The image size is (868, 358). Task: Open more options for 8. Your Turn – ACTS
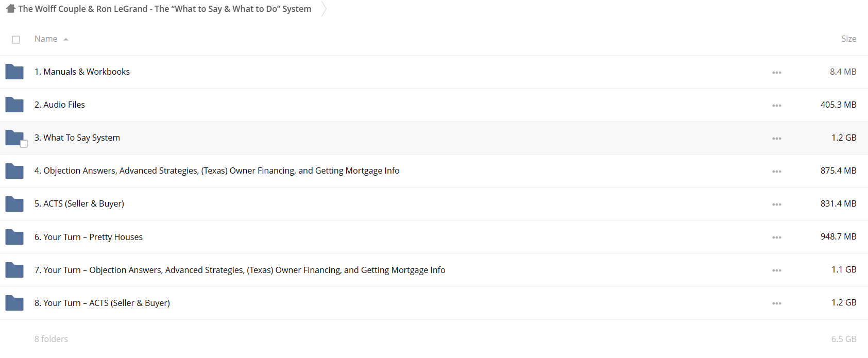(777, 303)
